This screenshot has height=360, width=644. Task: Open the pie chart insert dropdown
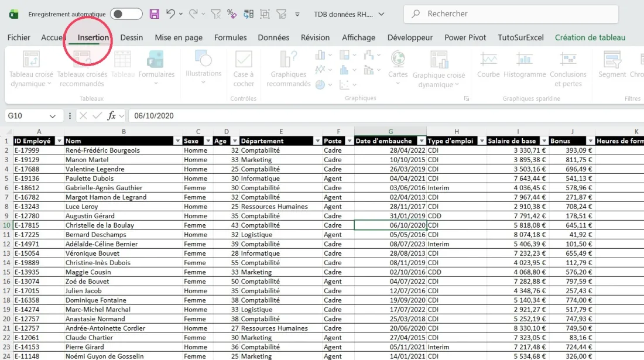pyautogui.click(x=330, y=85)
